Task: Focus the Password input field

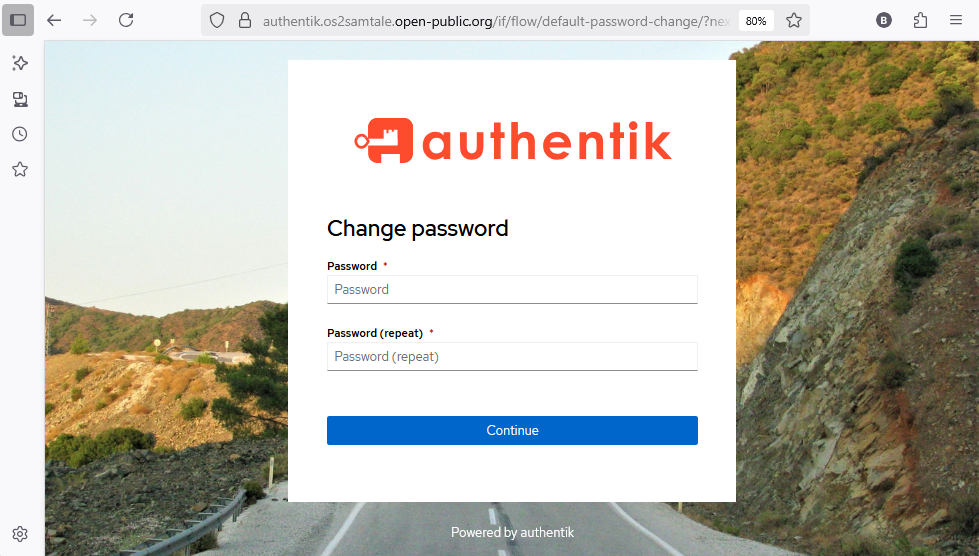Action: [x=512, y=290]
